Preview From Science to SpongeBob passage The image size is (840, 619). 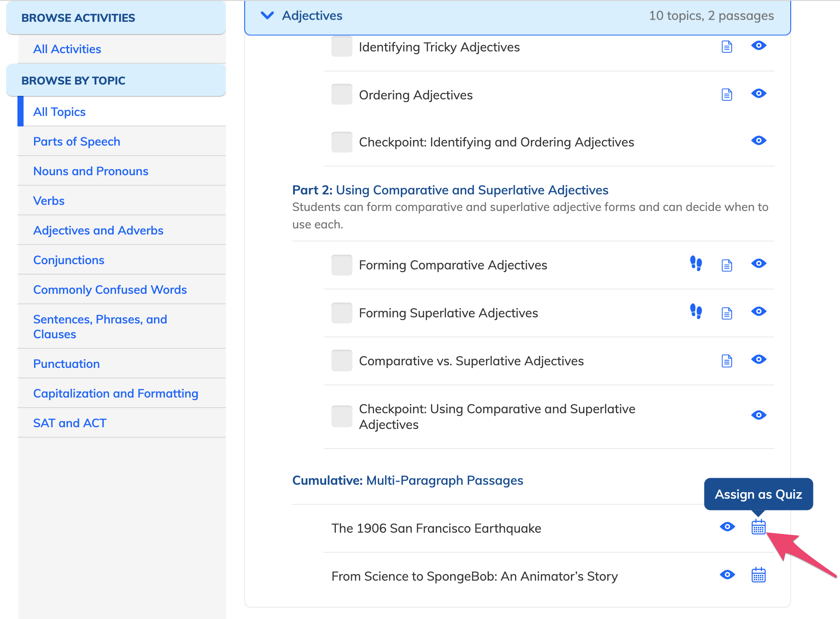pyautogui.click(x=727, y=575)
